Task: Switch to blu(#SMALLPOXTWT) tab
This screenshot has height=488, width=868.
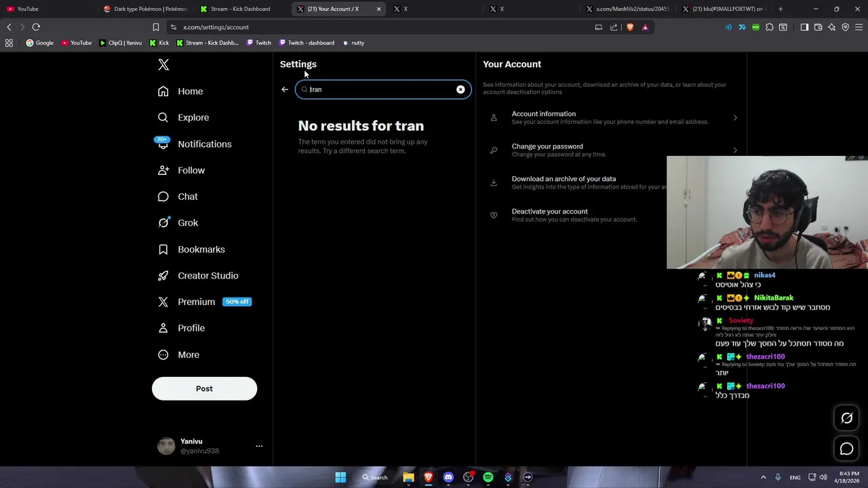Action: (x=725, y=9)
